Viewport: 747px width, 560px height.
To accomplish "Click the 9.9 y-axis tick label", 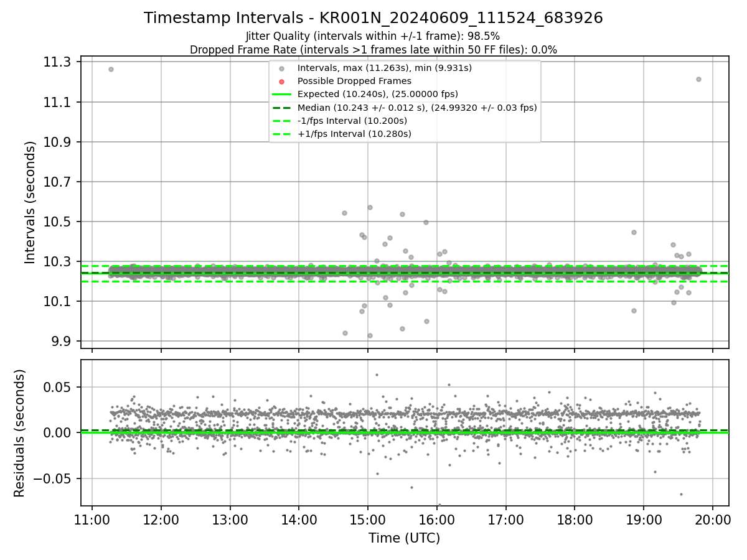I will [x=61, y=341].
